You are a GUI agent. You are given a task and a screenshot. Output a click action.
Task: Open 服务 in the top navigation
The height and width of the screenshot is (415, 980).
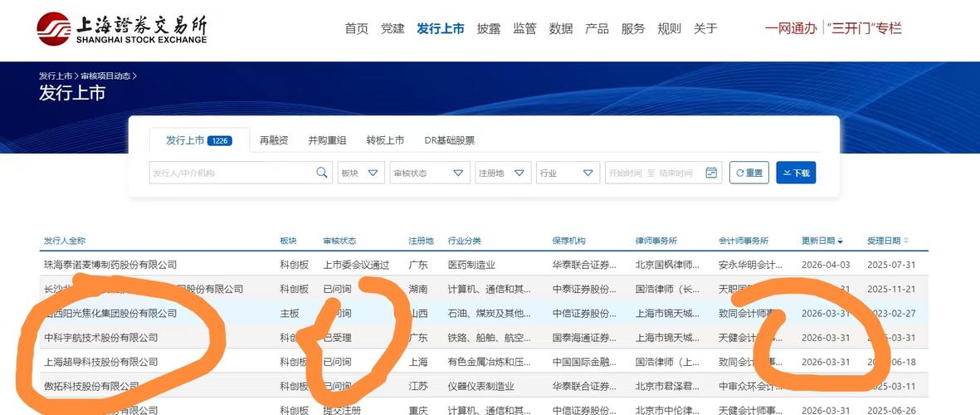(x=633, y=28)
